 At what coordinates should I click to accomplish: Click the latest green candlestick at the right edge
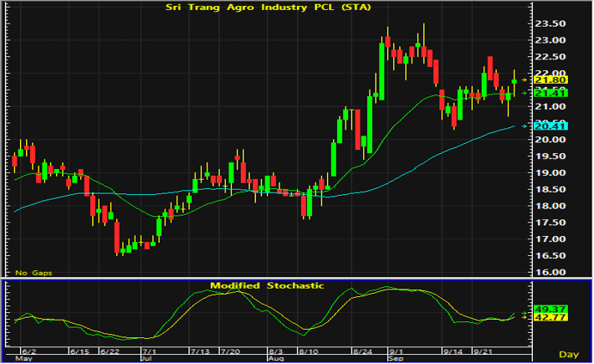(x=514, y=81)
